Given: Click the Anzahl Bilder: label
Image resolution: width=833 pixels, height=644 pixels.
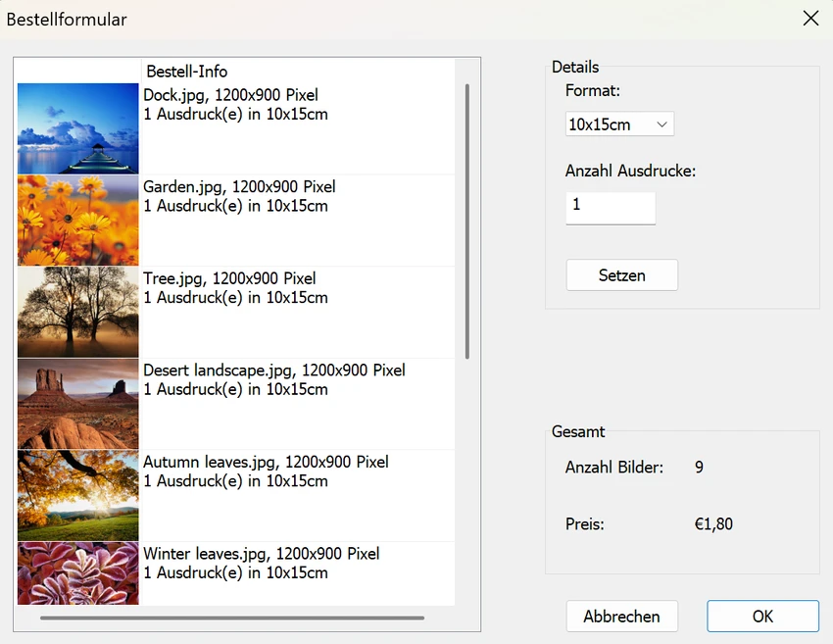Looking at the screenshot, I should point(614,467).
